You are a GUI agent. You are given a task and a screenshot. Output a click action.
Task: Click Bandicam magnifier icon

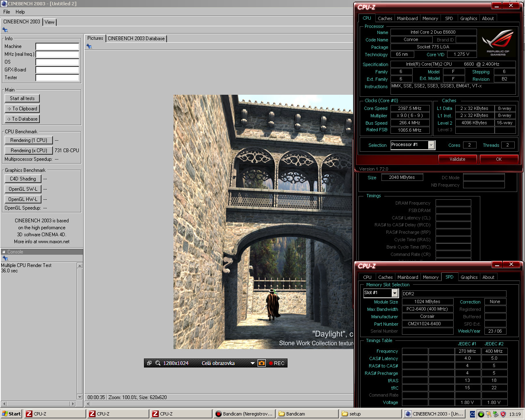157,363
